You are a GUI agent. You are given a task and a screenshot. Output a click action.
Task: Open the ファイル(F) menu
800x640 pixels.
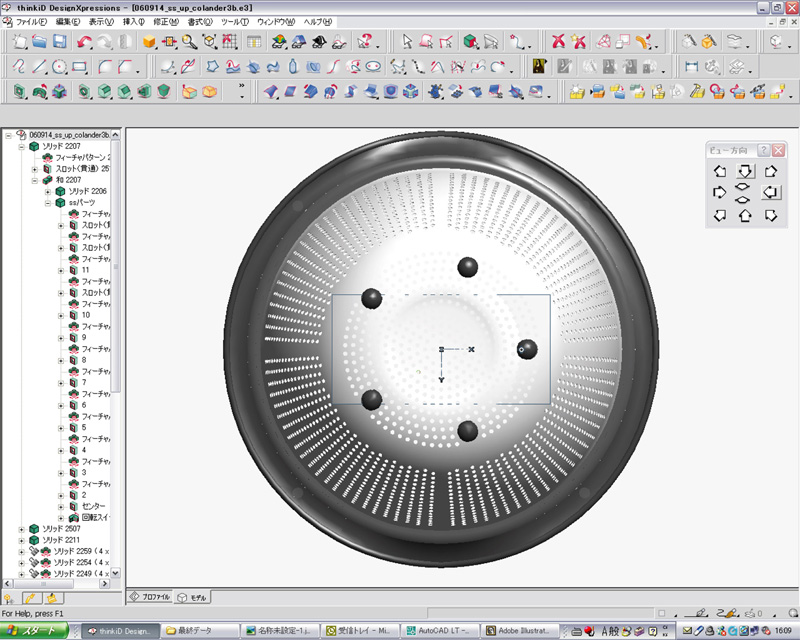(31, 21)
